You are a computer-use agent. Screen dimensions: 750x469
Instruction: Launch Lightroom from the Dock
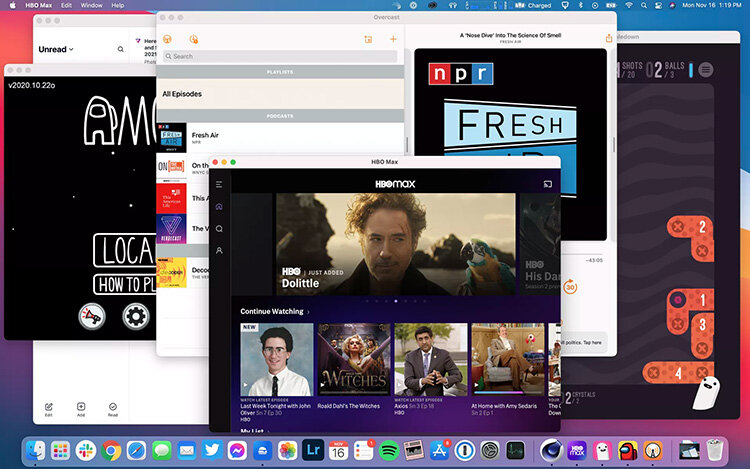(313, 450)
